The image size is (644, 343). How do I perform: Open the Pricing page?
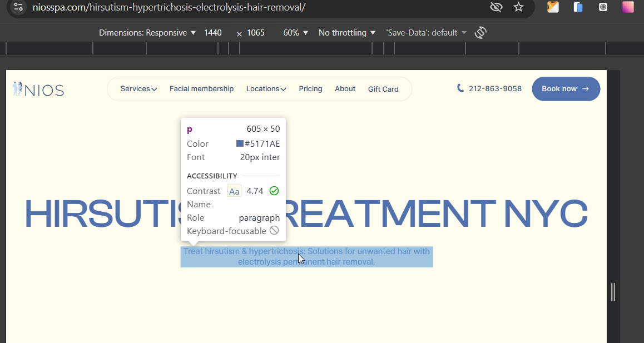310,89
